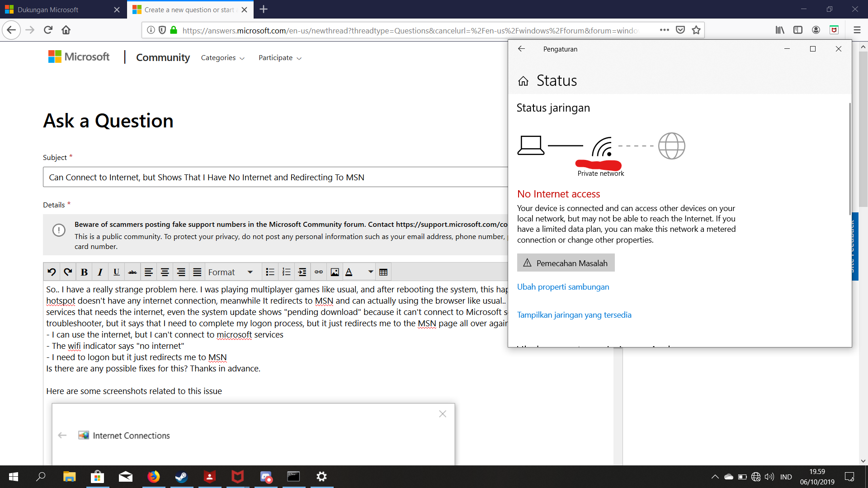The image size is (868, 488).
Task: Expand the Categories menu
Action: pos(222,58)
